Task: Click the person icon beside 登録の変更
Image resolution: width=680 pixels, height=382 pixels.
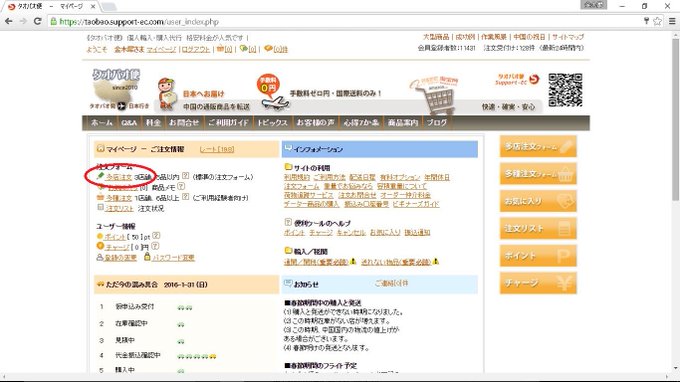Action: point(100,257)
